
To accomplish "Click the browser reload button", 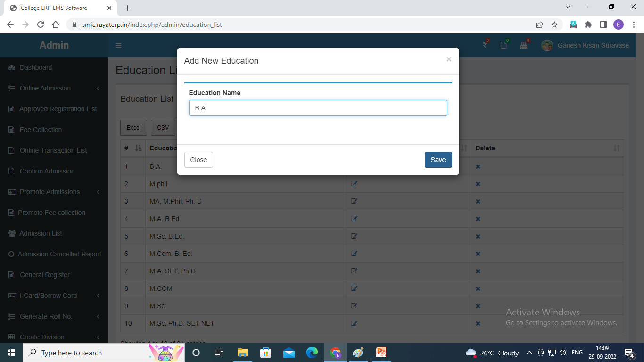I will (x=41, y=25).
